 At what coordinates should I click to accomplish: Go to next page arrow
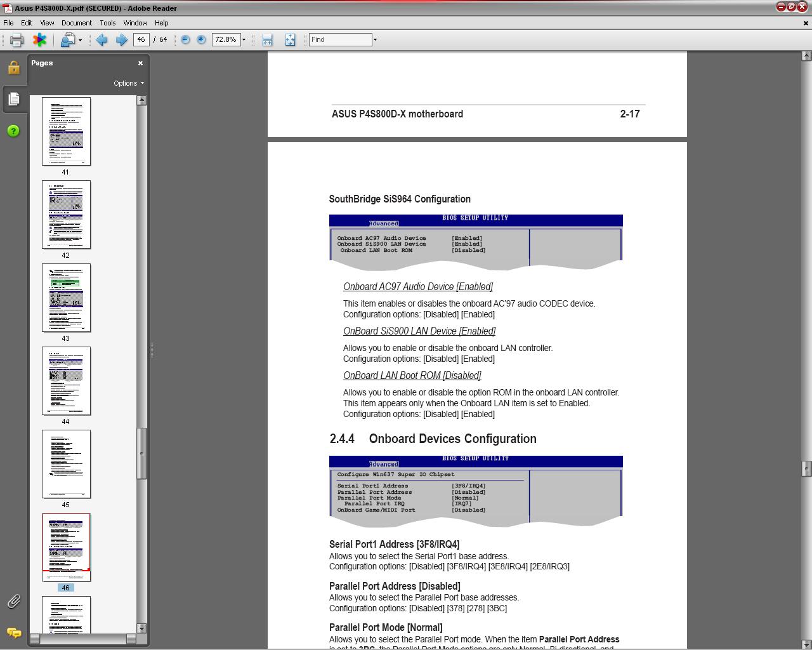[x=121, y=40]
